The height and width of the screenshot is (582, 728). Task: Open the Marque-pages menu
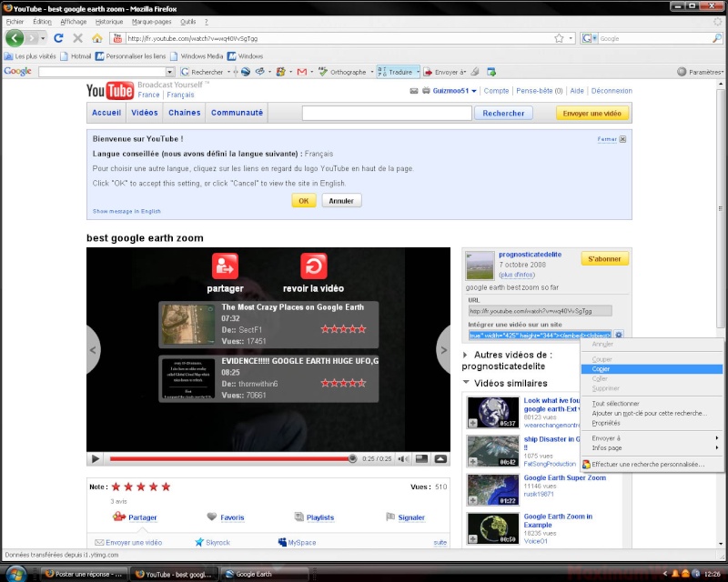tap(151, 22)
